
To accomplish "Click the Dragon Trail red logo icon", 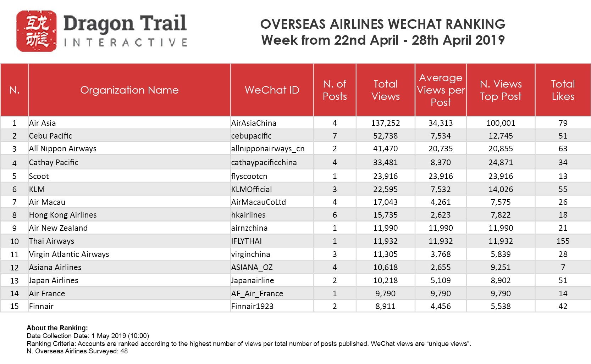I will (x=37, y=31).
